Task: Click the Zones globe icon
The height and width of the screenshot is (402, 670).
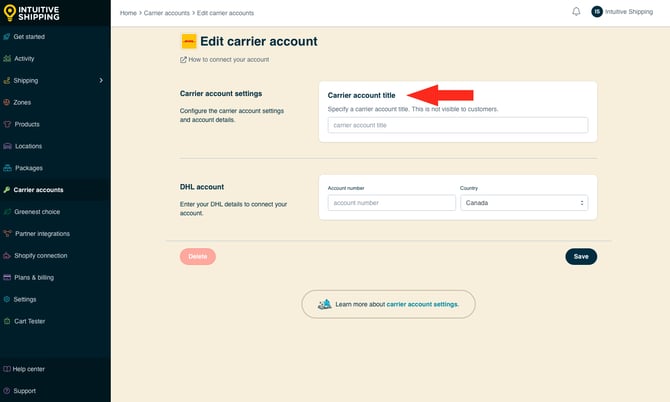Action: click(6, 102)
